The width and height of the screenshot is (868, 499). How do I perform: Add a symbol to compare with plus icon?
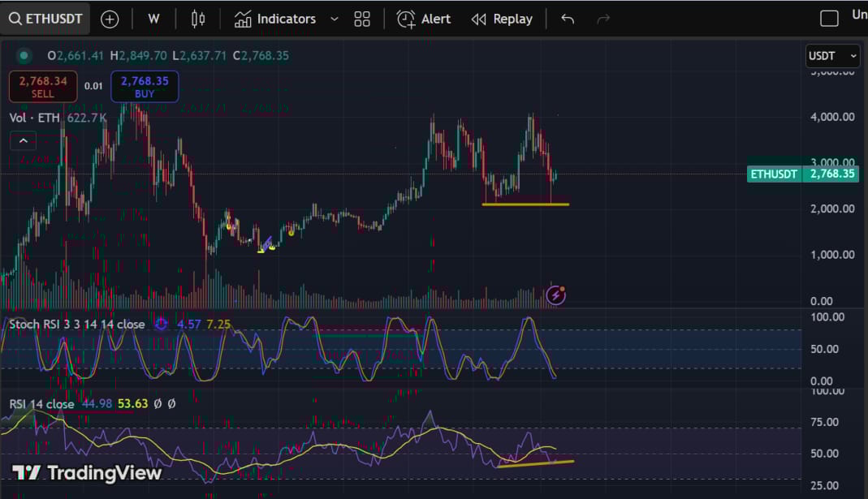click(110, 19)
